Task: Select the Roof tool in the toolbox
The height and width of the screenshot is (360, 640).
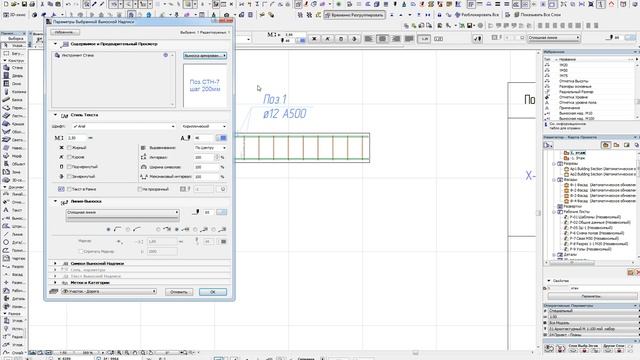Action: tap(12, 124)
